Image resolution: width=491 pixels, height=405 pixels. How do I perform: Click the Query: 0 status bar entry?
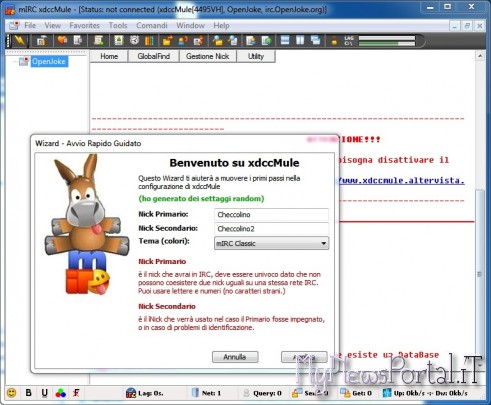pyautogui.click(x=262, y=393)
